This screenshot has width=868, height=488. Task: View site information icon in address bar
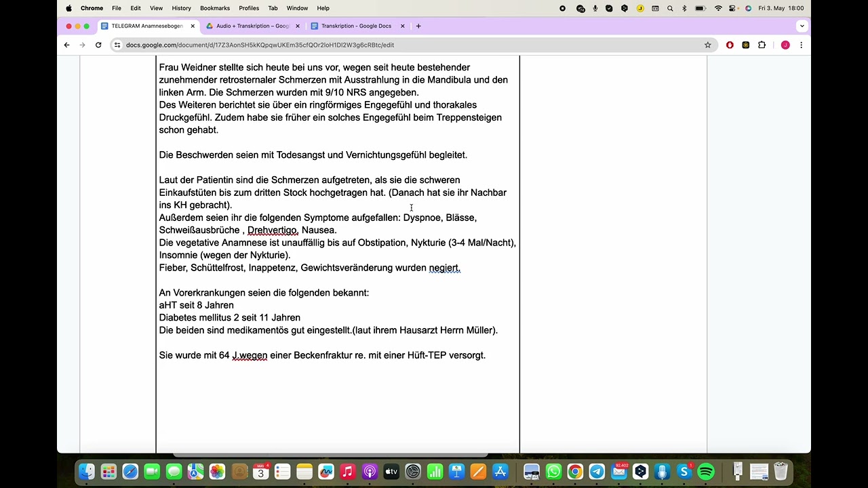[117, 45]
